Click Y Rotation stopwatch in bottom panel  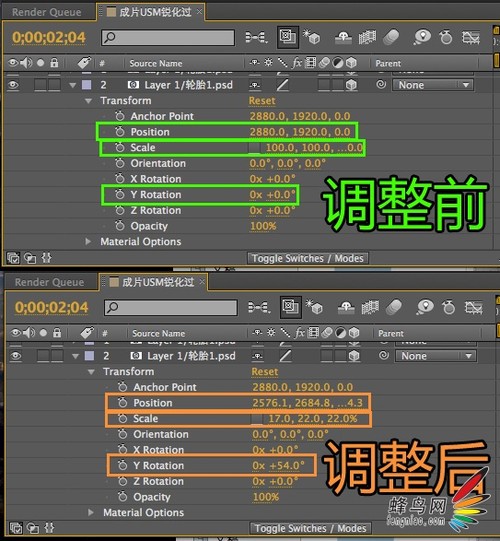pyautogui.click(x=122, y=465)
